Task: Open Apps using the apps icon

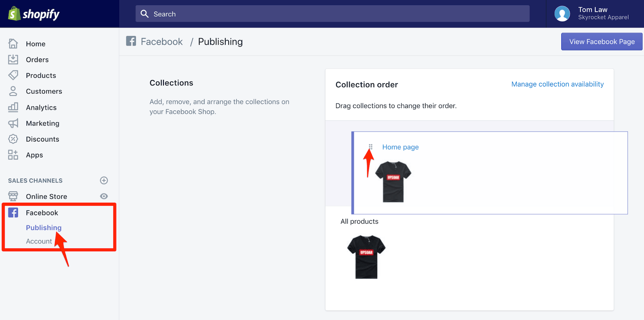Action: point(13,155)
